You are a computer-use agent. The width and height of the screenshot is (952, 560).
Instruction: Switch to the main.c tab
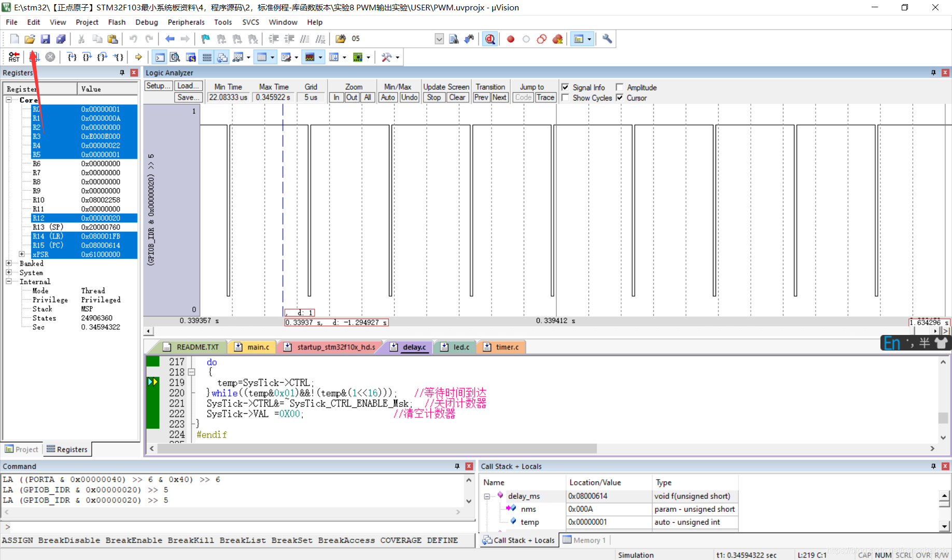[x=253, y=347]
